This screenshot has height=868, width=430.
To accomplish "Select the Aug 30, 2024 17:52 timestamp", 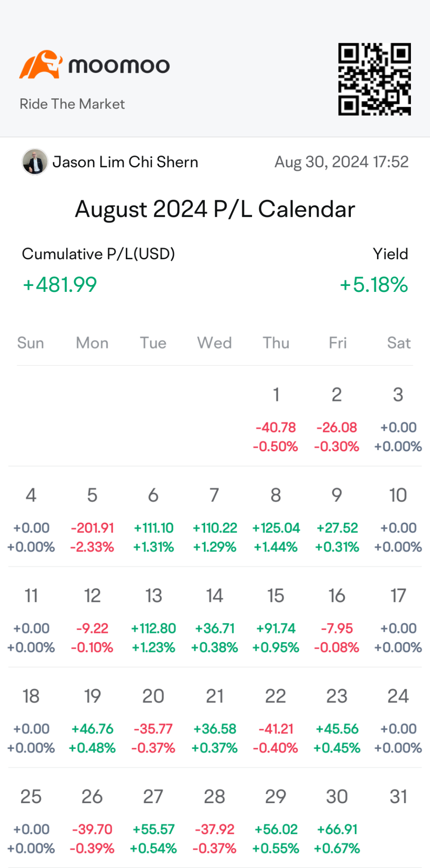I will point(341,162).
